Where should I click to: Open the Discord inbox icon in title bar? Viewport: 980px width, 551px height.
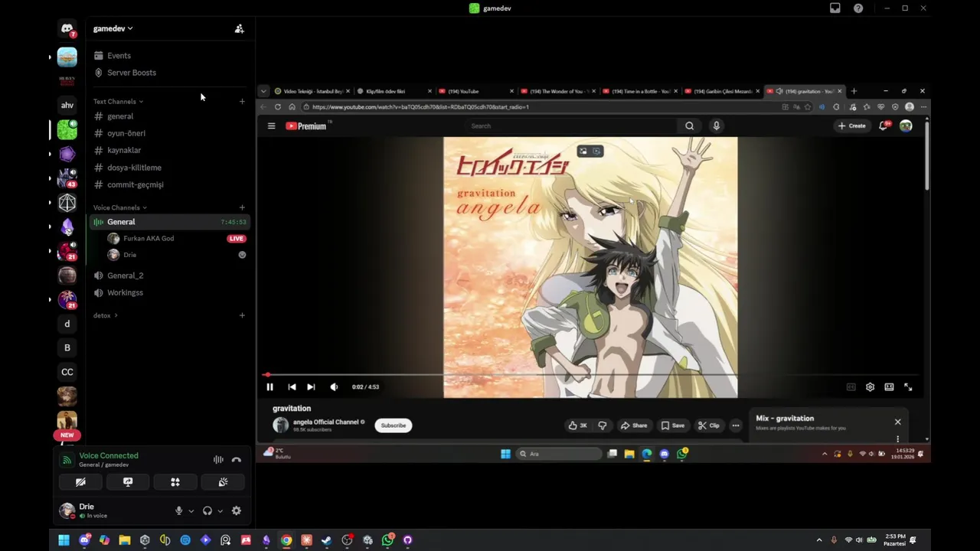click(835, 8)
